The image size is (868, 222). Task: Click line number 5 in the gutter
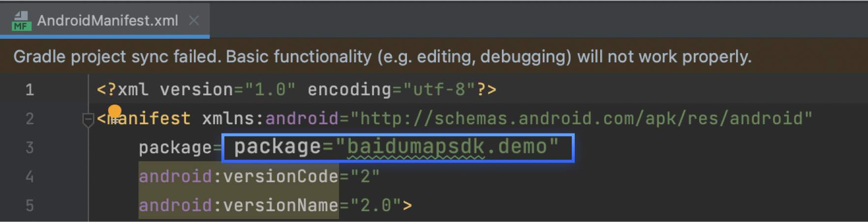click(x=30, y=205)
